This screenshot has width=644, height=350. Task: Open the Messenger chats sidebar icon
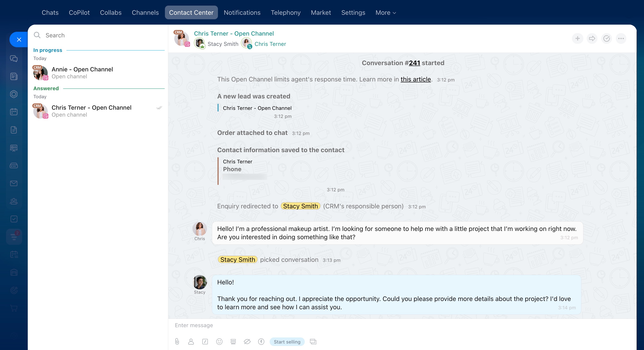[14, 58]
